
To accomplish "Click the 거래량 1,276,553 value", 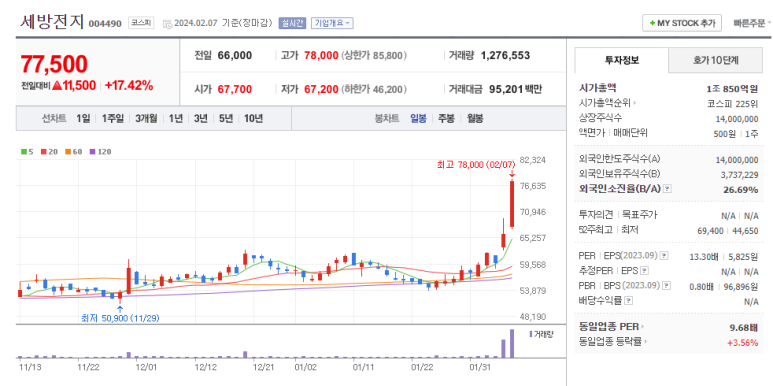I will (x=505, y=56).
